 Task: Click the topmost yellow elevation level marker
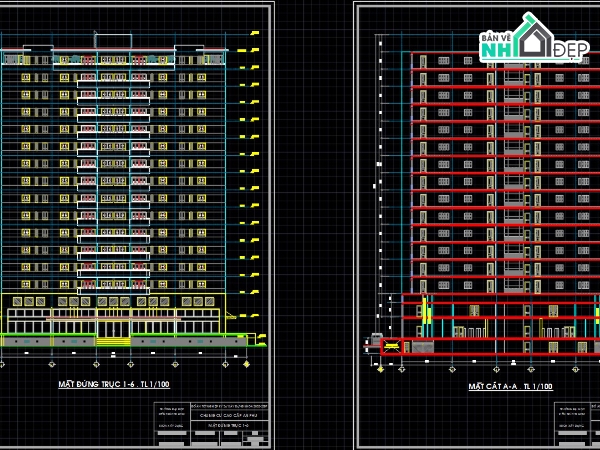[255, 33]
